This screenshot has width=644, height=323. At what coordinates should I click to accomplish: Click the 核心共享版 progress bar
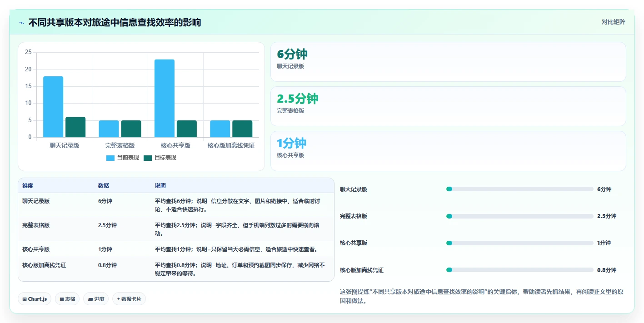pos(520,243)
